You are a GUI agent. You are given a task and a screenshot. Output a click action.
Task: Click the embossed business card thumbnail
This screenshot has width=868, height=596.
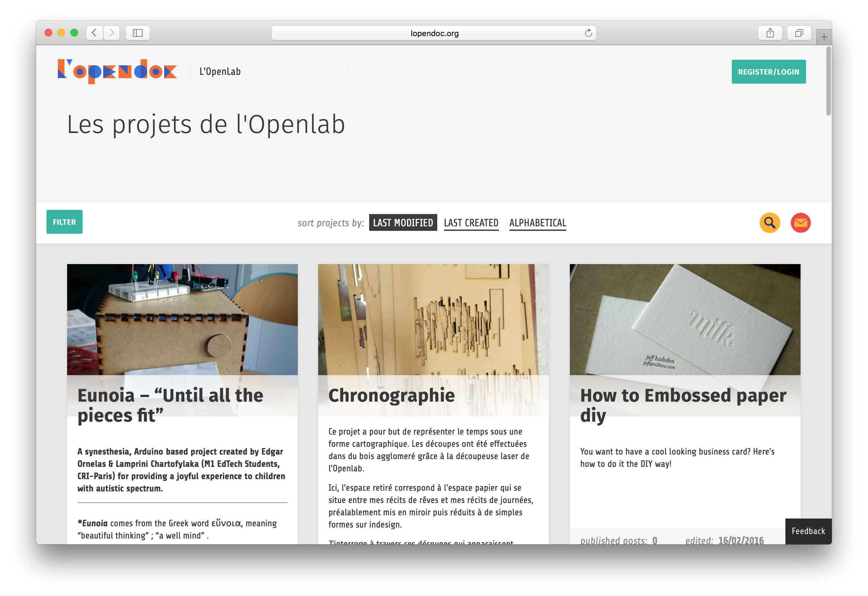coord(685,320)
